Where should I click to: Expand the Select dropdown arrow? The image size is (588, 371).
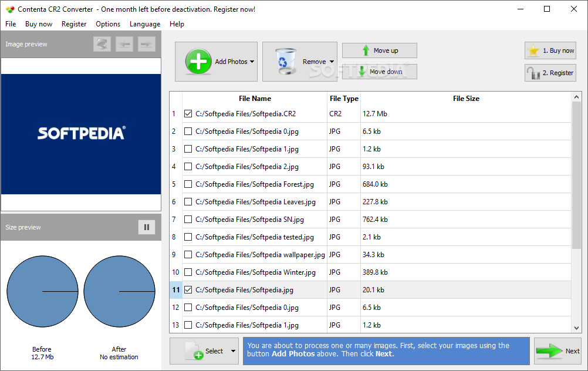coord(233,351)
